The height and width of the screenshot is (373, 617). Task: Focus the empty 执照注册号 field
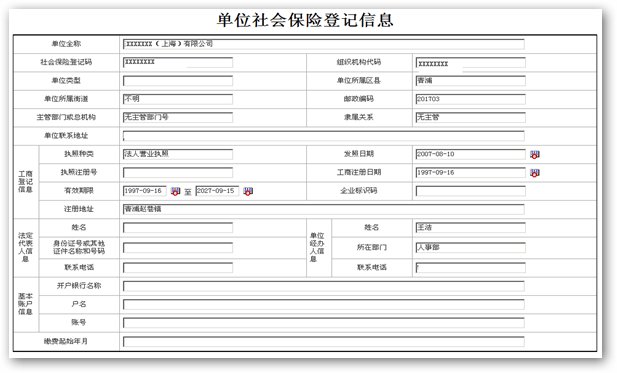point(178,172)
